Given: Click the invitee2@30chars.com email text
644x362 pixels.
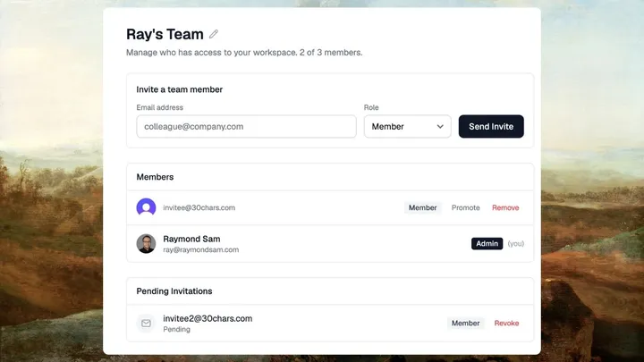Looking at the screenshot, I should (208, 318).
